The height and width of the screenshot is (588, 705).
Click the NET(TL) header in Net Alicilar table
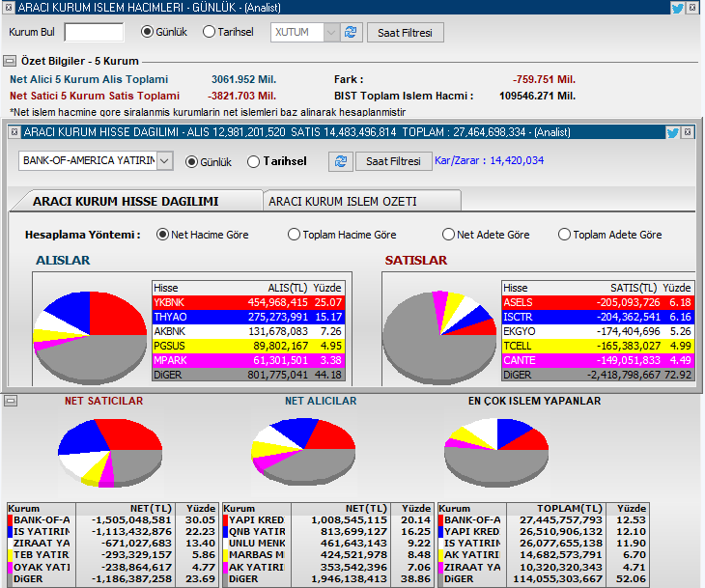(341, 509)
